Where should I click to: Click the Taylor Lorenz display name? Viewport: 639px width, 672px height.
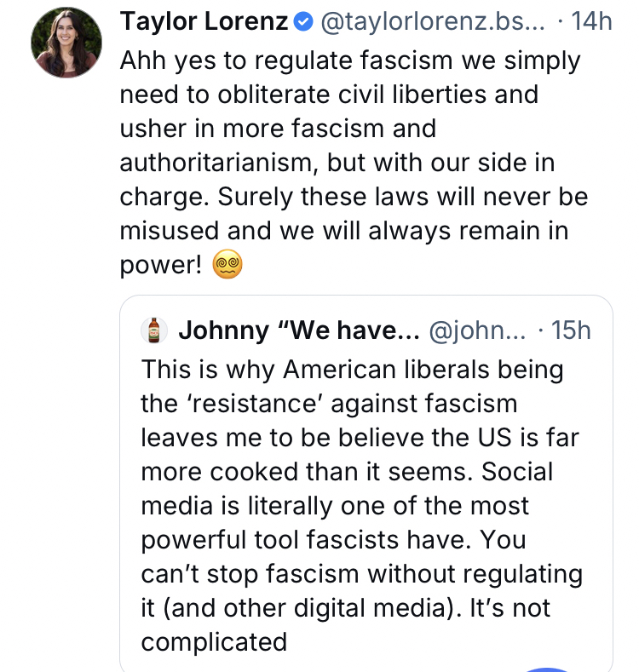(x=204, y=22)
